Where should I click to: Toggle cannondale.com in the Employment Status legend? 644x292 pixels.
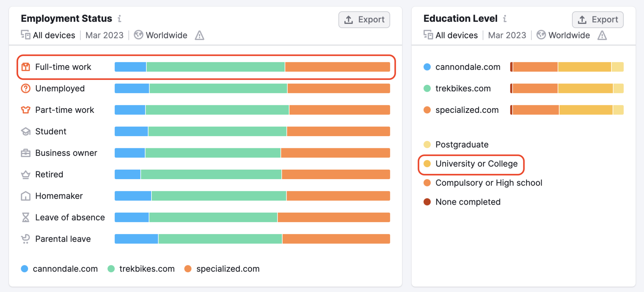tap(60, 269)
